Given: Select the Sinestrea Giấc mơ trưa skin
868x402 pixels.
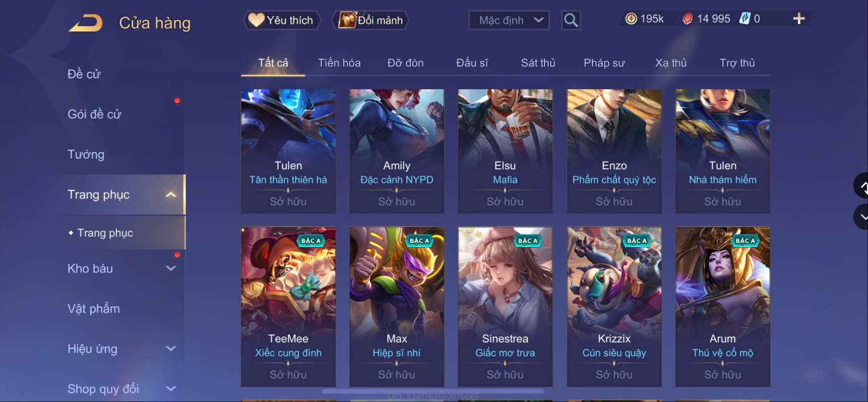Looking at the screenshot, I should 505,307.
